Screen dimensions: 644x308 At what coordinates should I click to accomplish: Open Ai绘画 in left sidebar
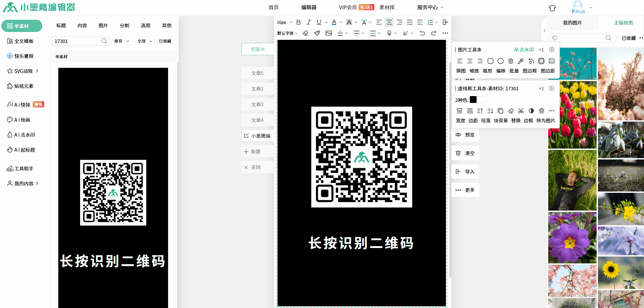(19, 120)
